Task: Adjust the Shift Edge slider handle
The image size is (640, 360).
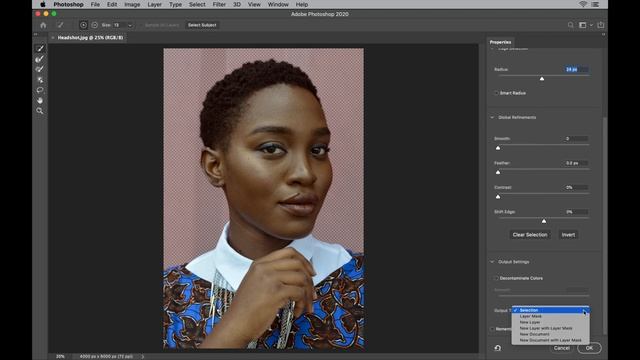Action: pyautogui.click(x=544, y=221)
